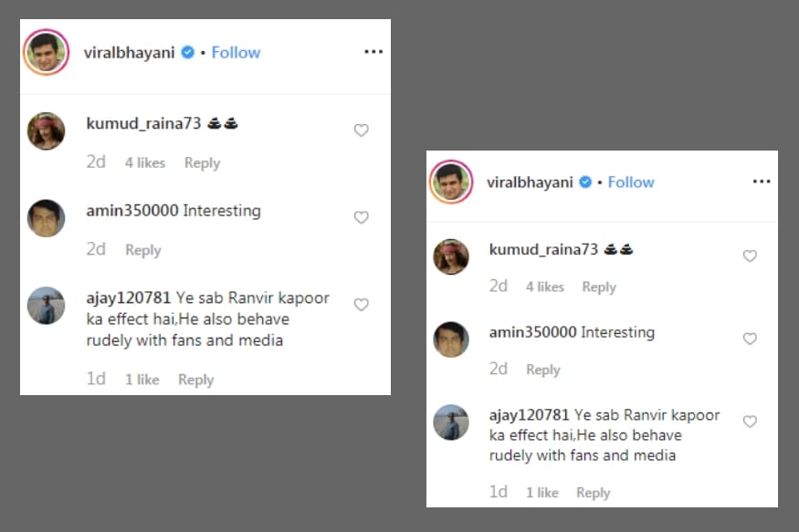Like kumud_raina73's comment in left panel
Viewport: 799px width, 532px height.
point(361,130)
